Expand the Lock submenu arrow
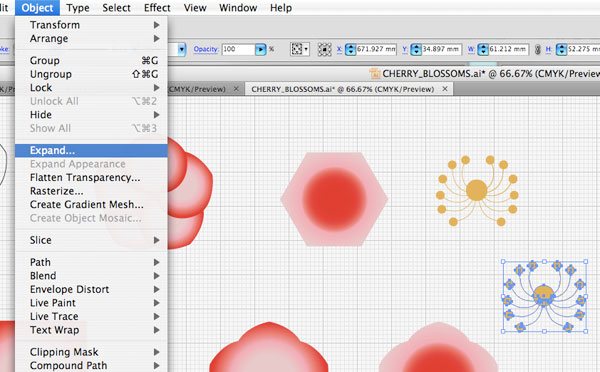 (157, 88)
